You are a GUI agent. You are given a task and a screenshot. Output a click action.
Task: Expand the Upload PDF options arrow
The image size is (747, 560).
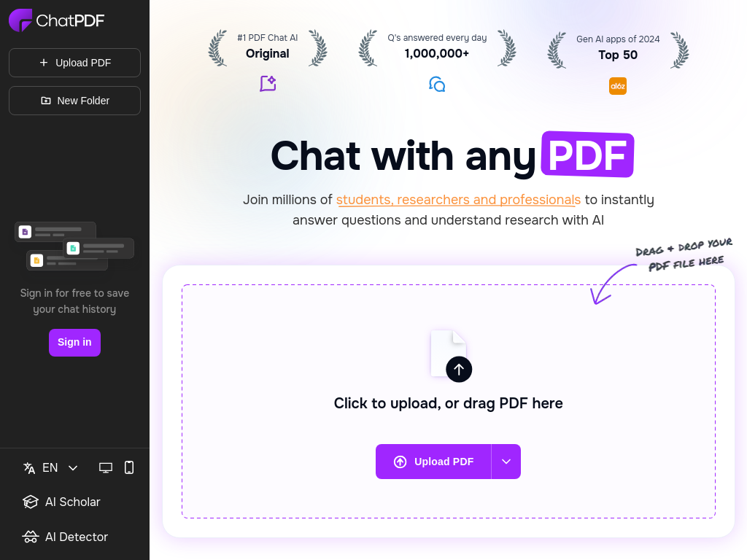tap(506, 462)
